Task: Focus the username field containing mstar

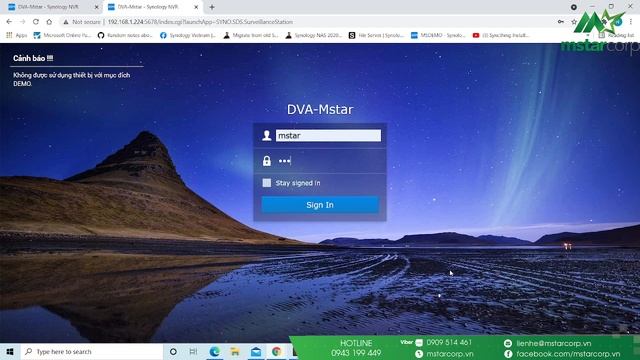Action: [328, 136]
